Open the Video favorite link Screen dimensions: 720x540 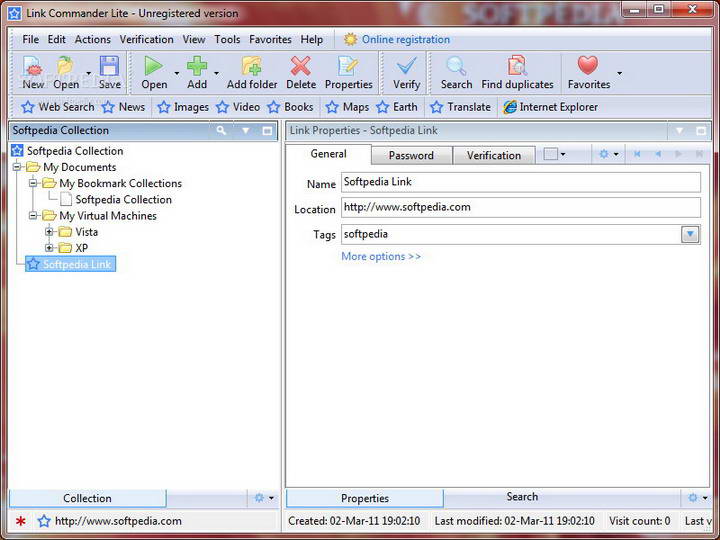[238, 107]
